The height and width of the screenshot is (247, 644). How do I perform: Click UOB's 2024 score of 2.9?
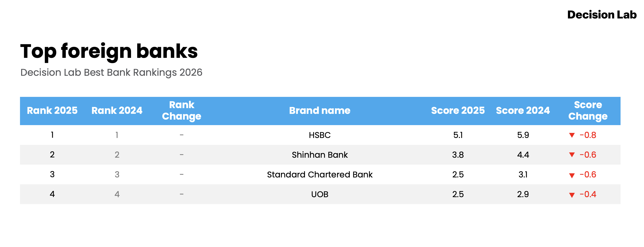523,194
